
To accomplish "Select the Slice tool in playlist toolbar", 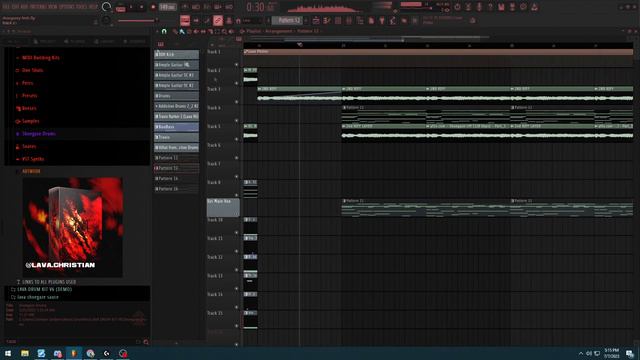I will (x=210, y=31).
